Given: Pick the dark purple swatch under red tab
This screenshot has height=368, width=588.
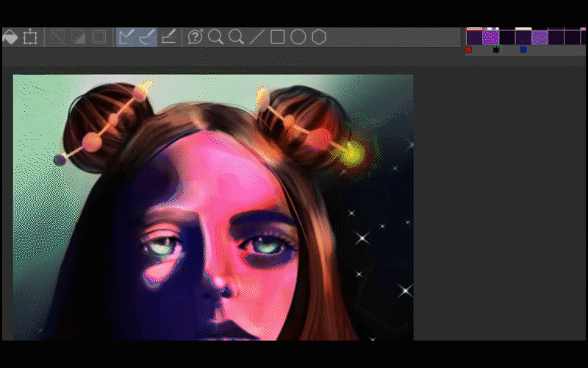Looking at the screenshot, I should 474,38.
